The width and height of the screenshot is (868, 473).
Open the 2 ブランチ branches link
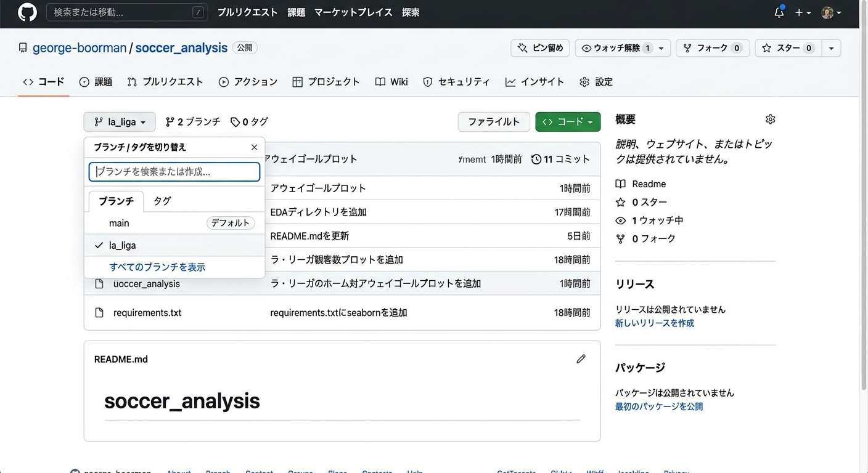coord(193,122)
